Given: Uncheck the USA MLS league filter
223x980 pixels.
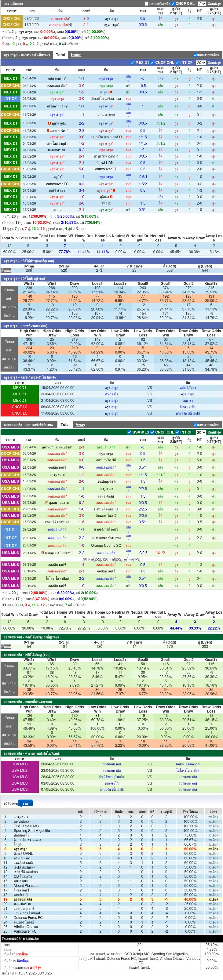Looking at the screenshot, I should coord(129,432).
